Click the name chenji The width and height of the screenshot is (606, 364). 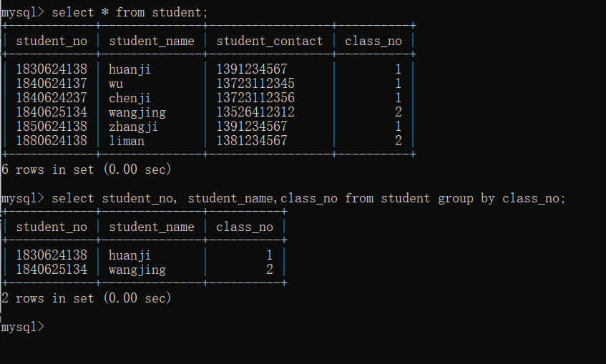point(129,98)
